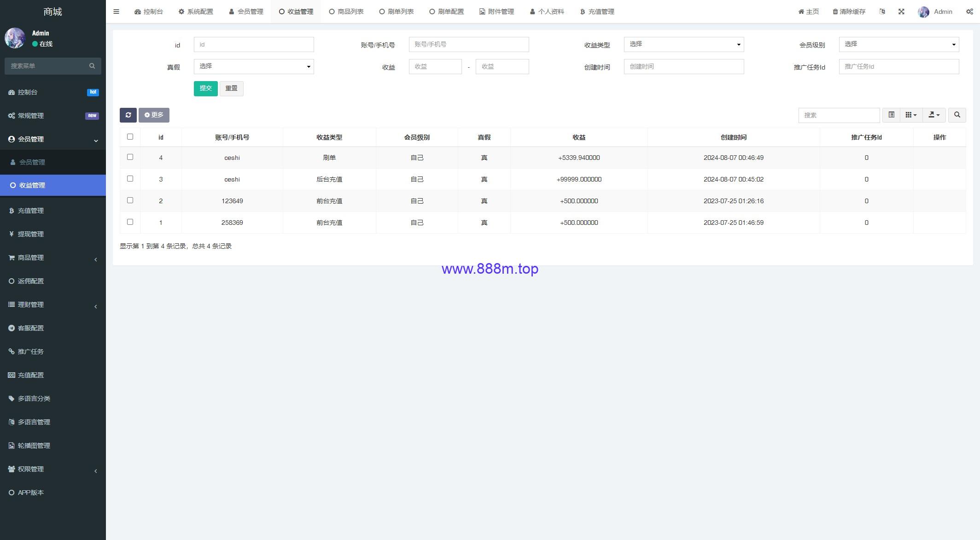The width and height of the screenshot is (980, 540).
Task: Open APP版本 in sidebar
Action: (x=53, y=493)
